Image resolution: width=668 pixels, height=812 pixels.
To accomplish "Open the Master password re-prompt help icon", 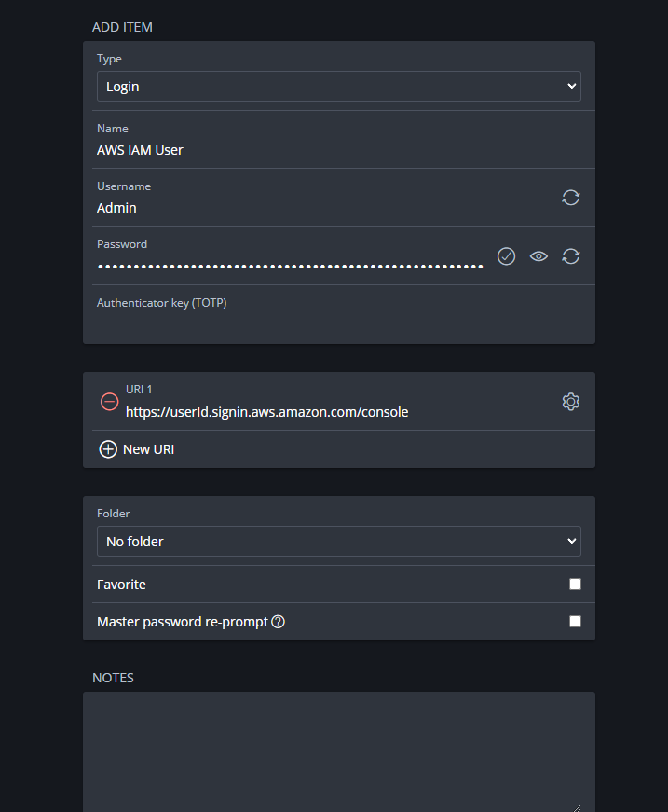I will coord(278,622).
